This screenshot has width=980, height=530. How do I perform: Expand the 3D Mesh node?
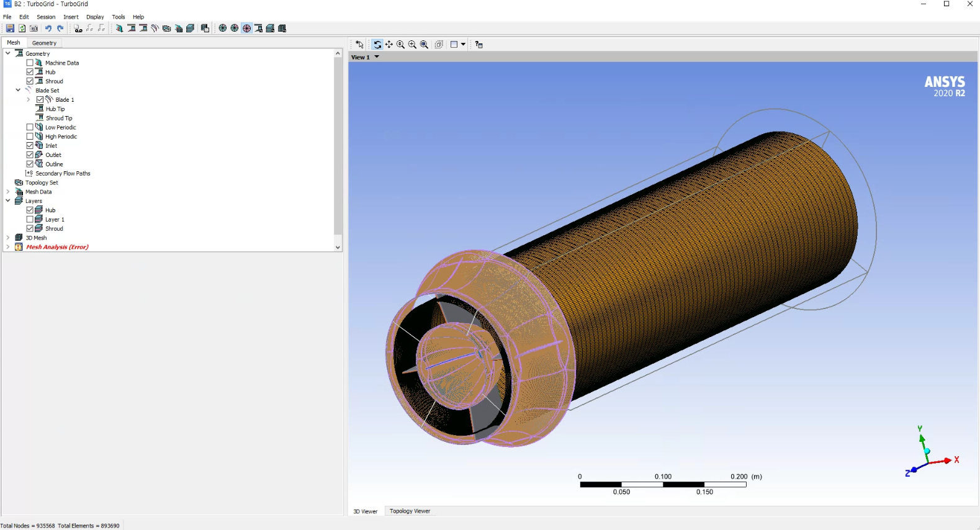click(x=8, y=238)
